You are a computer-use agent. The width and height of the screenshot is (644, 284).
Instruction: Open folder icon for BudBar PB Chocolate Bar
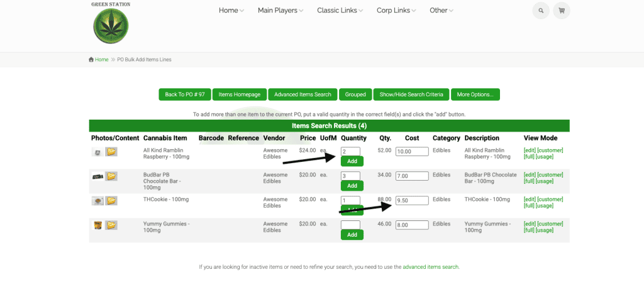pyautogui.click(x=111, y=176)
